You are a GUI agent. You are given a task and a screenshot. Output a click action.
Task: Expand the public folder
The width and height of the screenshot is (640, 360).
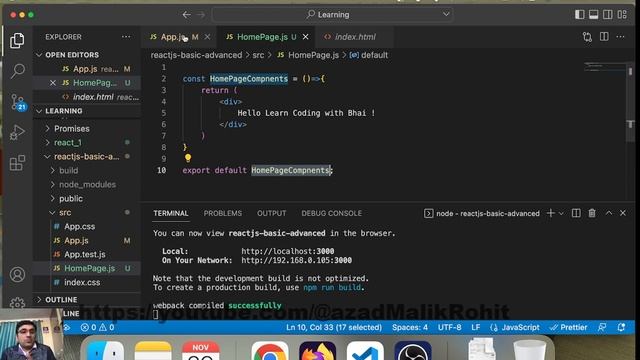point(87,198)
